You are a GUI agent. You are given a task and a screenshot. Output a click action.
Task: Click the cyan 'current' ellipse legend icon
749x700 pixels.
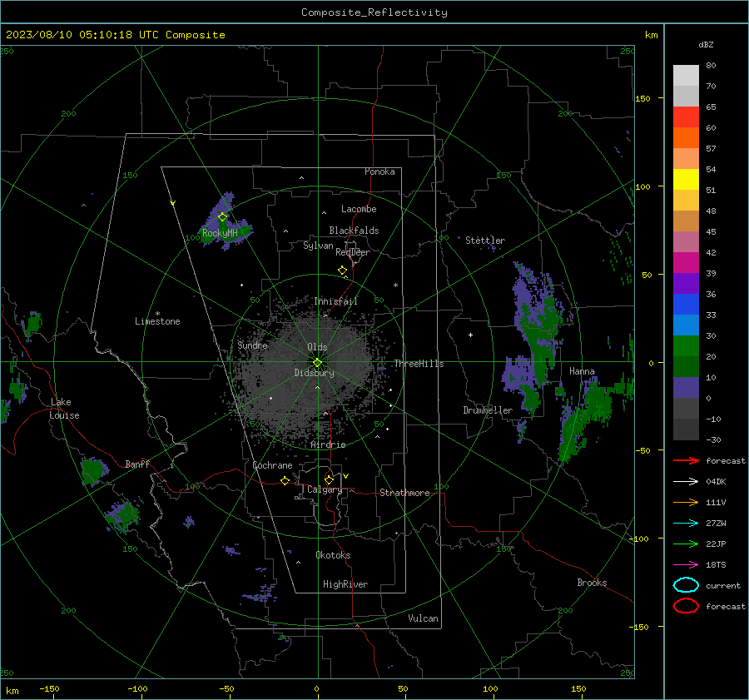pyautogui.click(x=686, y=585)
